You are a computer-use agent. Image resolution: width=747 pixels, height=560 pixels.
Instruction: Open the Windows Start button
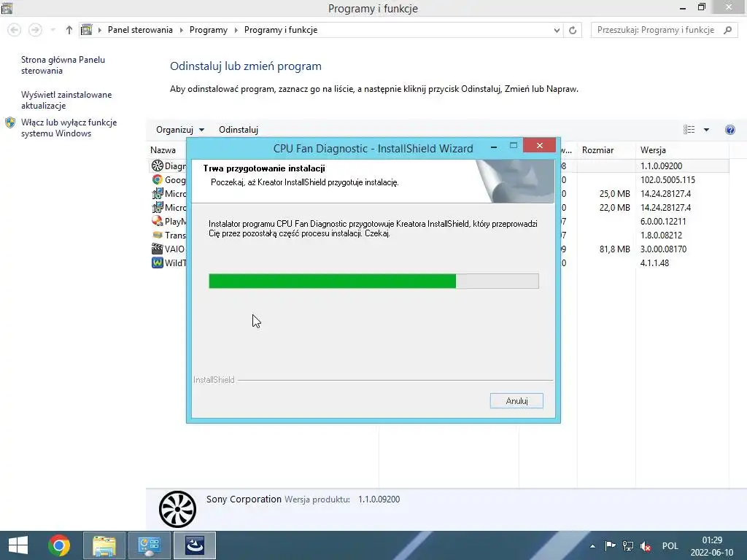coord(18,545)
